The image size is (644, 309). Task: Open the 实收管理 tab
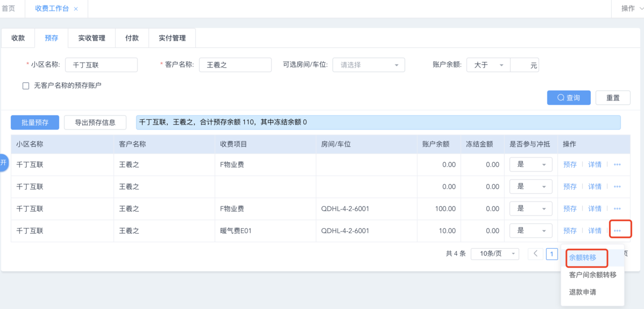(92, 38)
